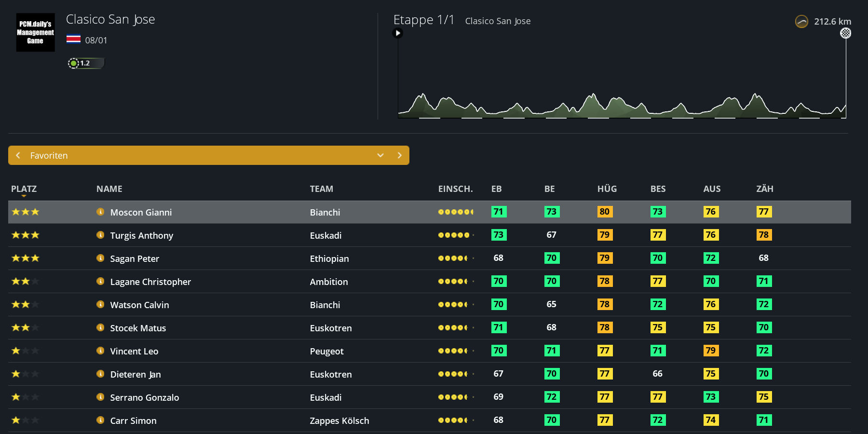Click the info icon beside Carr Simon

[x=100, y=420]
